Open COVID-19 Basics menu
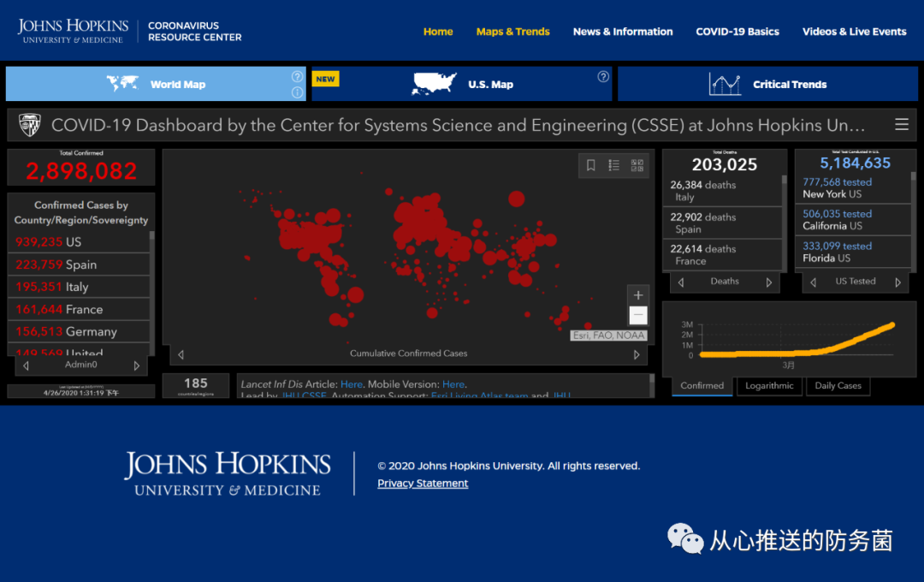 click(x=737, y=32)
